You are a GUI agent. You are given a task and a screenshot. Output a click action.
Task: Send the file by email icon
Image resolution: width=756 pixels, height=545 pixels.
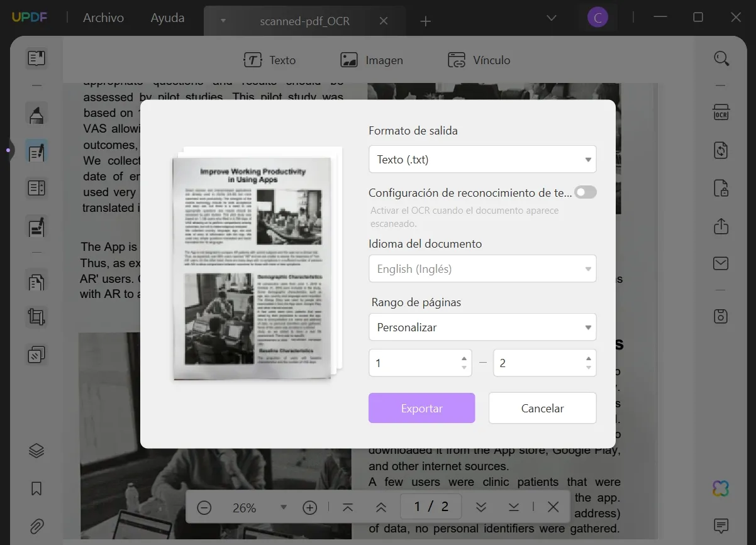tap(721, 263)
